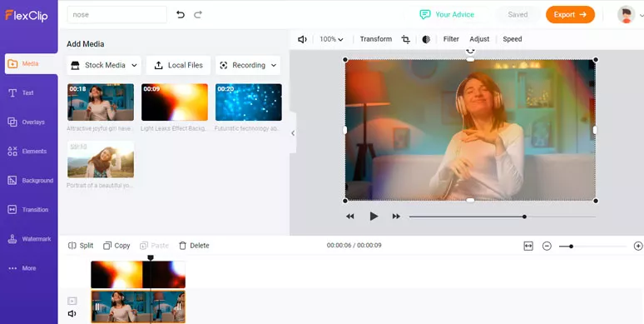644x324 pixels.
Task: Open the Adjust options
Action: [x=479, y=39]
